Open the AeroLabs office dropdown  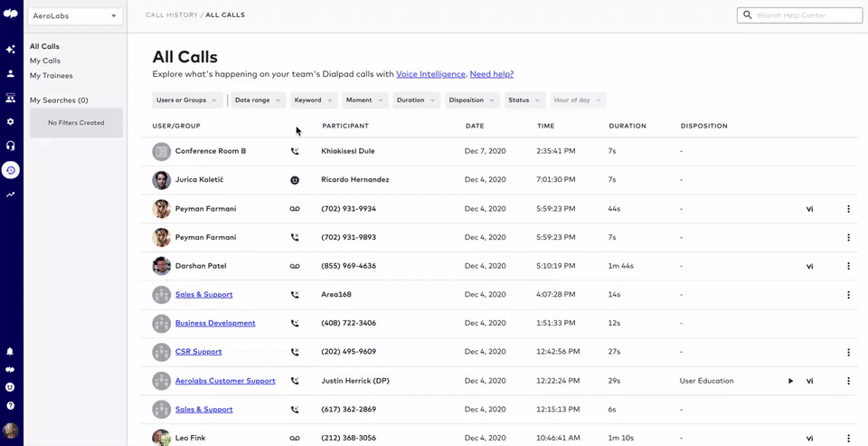coord(75,16)
